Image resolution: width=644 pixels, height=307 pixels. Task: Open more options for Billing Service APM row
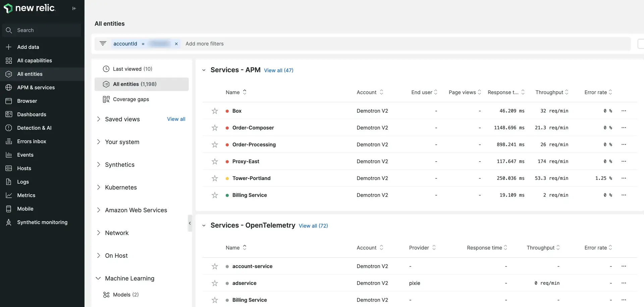tap(624, 195)
